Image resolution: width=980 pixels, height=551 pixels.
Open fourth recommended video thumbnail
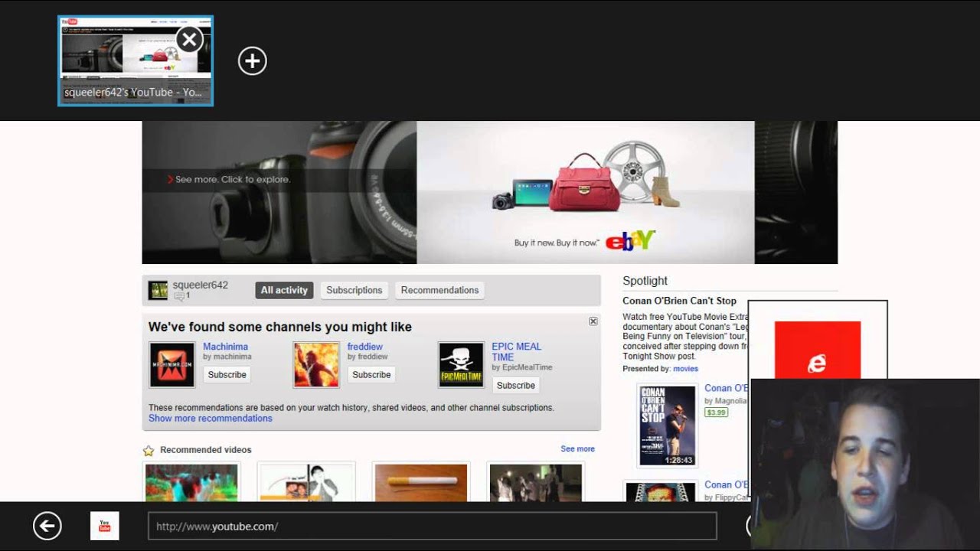click(x=535, y=482)
